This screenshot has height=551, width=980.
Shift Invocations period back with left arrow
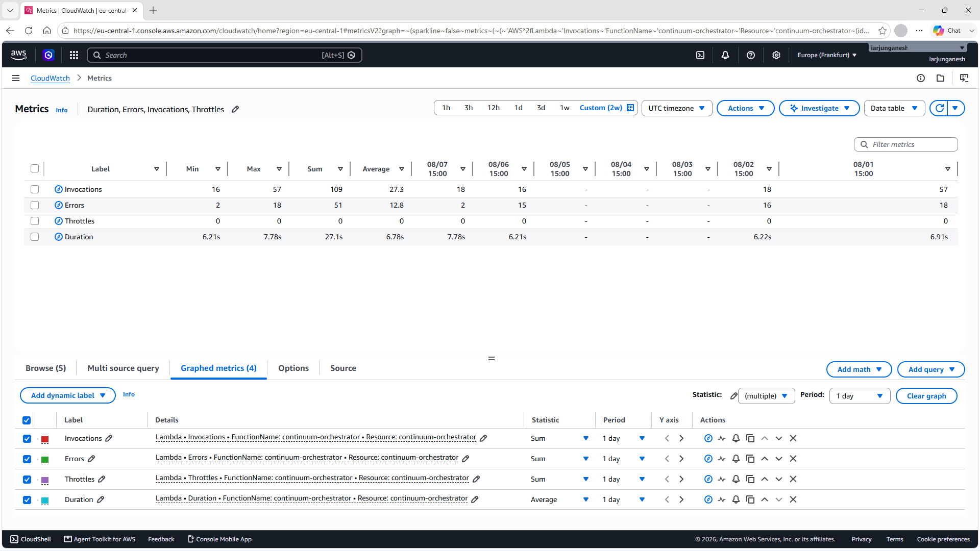click(667, 438)
